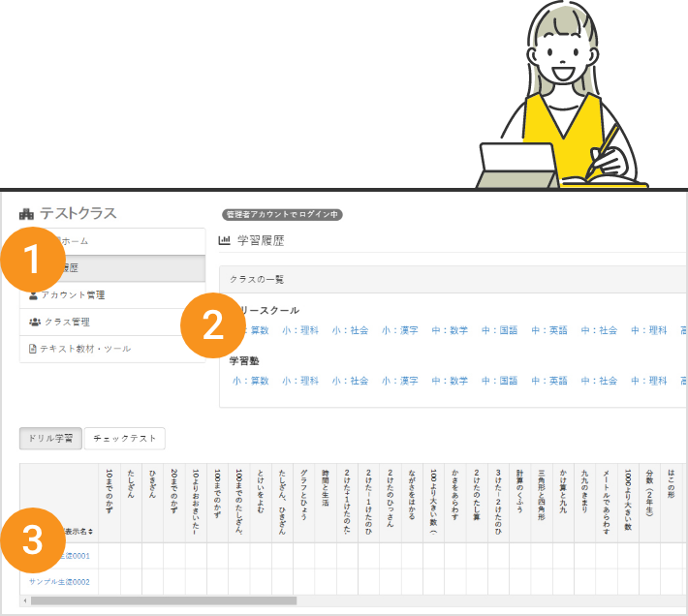Open 小：漢字 under 学習塾
Viewport: 688px width, 616px height.
[x=399, y=381]
